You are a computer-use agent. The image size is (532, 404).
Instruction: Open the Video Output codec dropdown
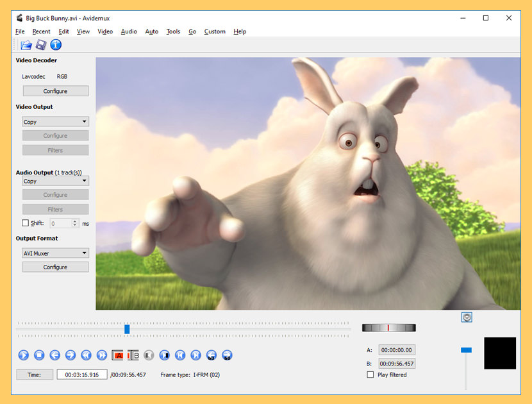(55, 122)
